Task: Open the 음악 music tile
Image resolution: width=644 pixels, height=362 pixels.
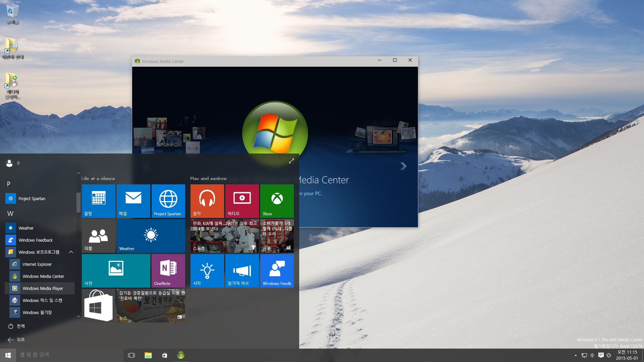Action: [x=207, y=201]
